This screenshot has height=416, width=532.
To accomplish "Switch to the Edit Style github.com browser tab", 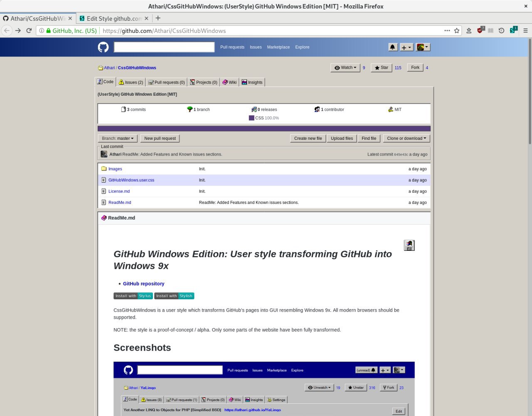I will click(x=114, y=18).
